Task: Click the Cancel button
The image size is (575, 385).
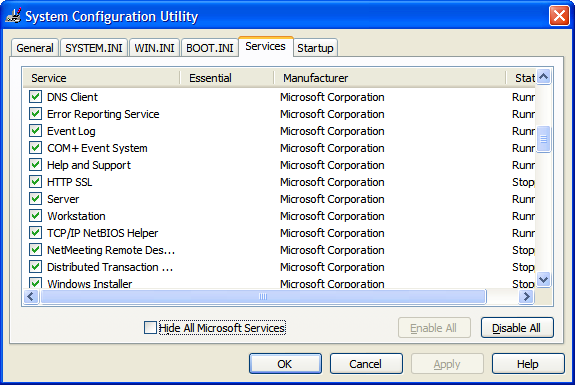Action: 366,364
